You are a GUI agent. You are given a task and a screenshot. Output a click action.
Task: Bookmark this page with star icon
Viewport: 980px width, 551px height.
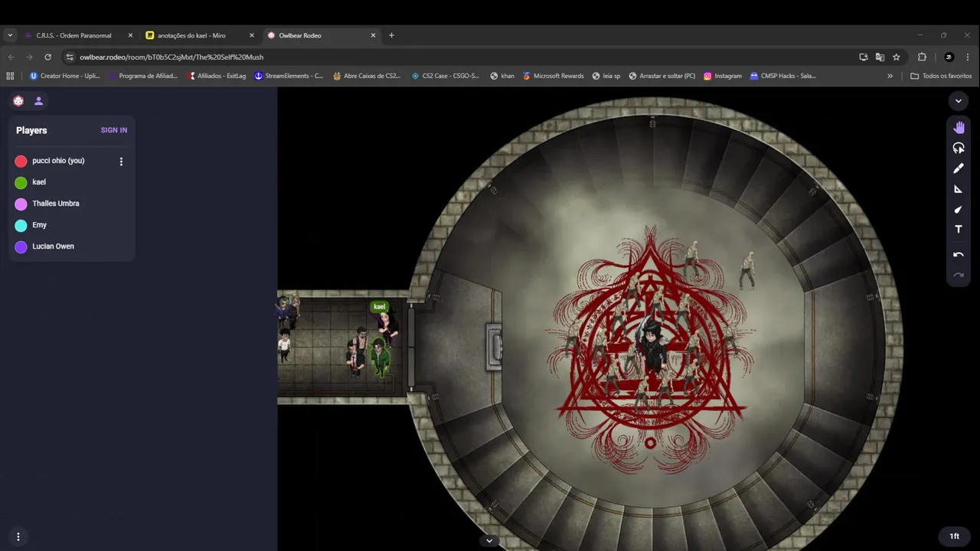(896, 57)
